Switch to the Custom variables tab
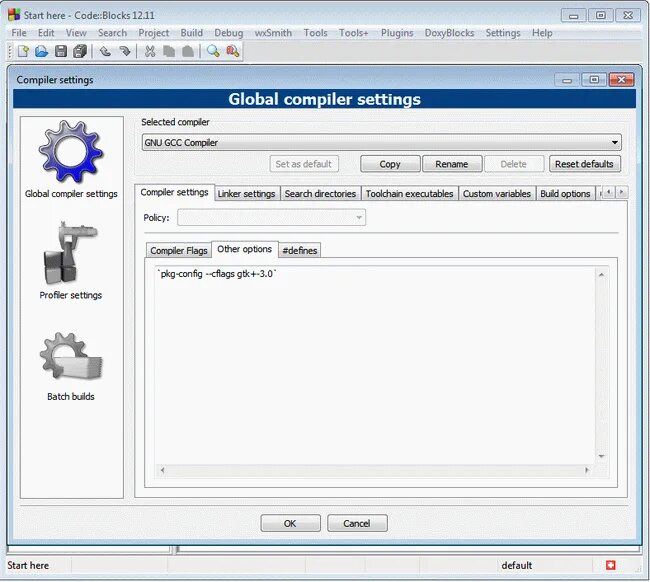 (497, 194)
